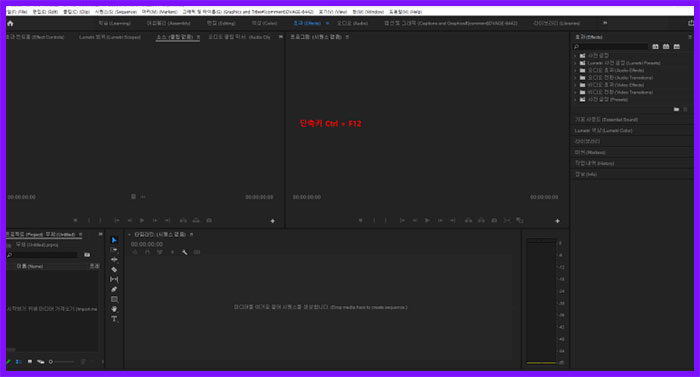Expand last Presets folder in Effects
This screenshot has width=700, height=377.
point(575,100)
